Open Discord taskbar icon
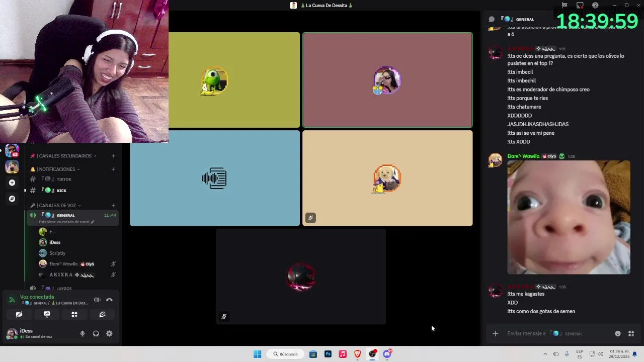The width and height of the screenshot is (644, 362). (x=387, y=354)
